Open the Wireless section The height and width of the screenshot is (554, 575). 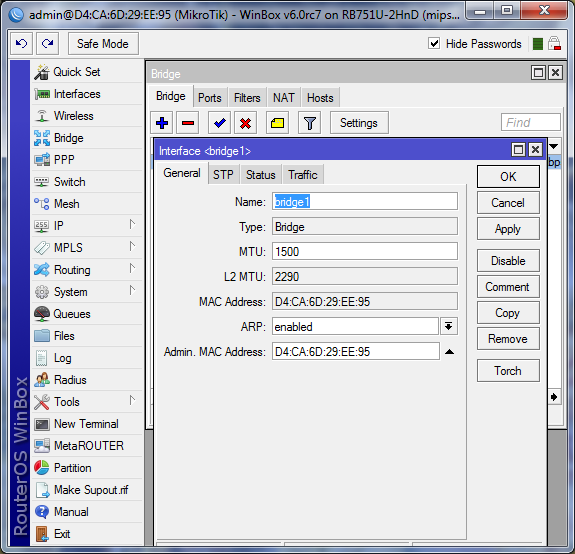click(87, 116)
